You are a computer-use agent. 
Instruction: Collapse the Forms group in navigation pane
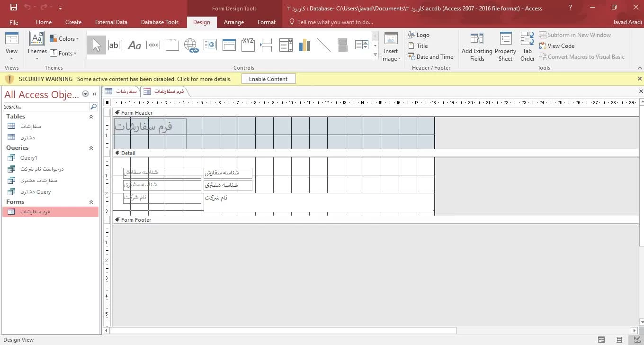pos(91,202)
